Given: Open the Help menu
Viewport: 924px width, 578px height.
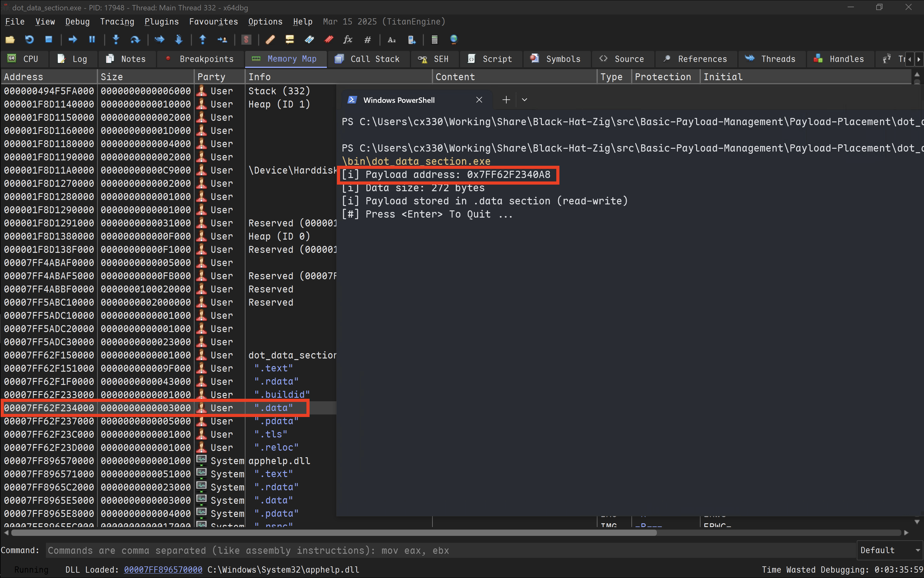Looking at the screenshot, I should pyautogui.click(x=303, y=22).
